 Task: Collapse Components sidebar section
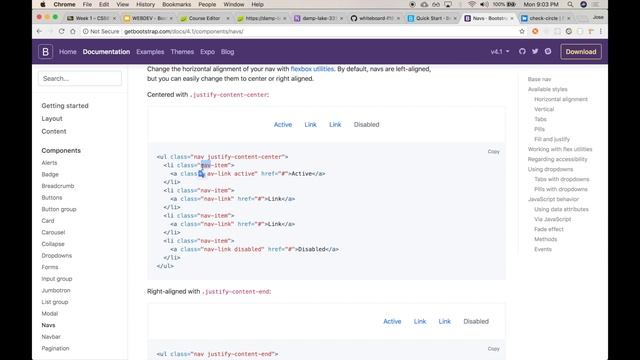pos(61,151)
